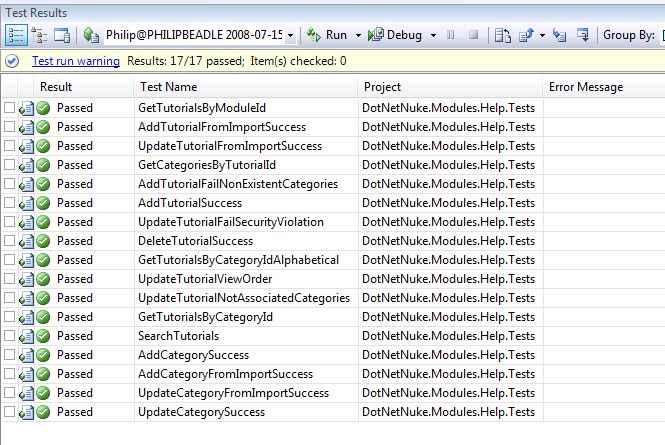665x445 pixels.
Task: Select the AddTutorialFailNonExistentCategories test name
Action: (x=238, y=184)
